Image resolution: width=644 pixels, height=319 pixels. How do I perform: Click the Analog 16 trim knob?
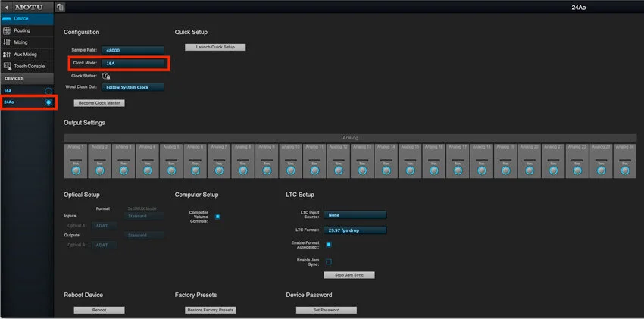434,170
